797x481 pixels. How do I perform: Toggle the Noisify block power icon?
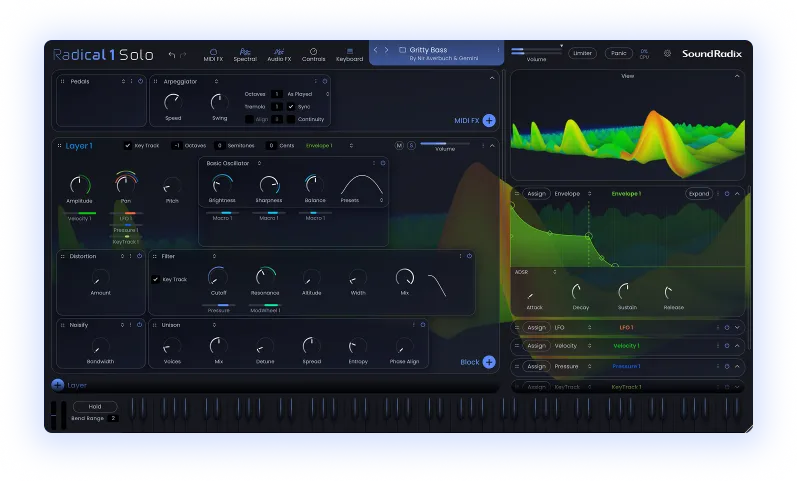(x=139, y=325)
